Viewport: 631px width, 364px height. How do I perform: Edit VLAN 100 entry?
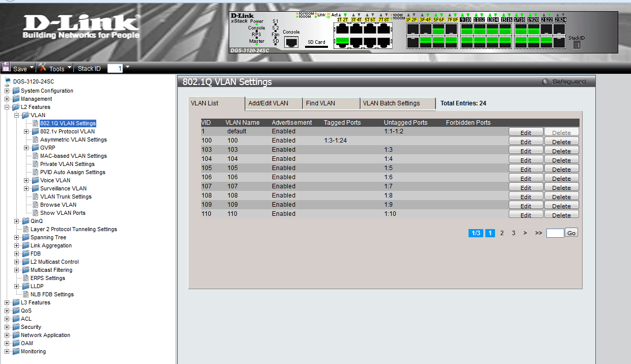pyautogui.click(x=526, y=142)
